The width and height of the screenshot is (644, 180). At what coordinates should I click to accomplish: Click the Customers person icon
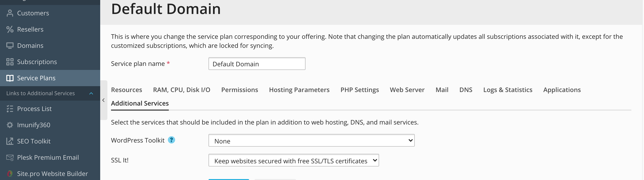[10, 13]
